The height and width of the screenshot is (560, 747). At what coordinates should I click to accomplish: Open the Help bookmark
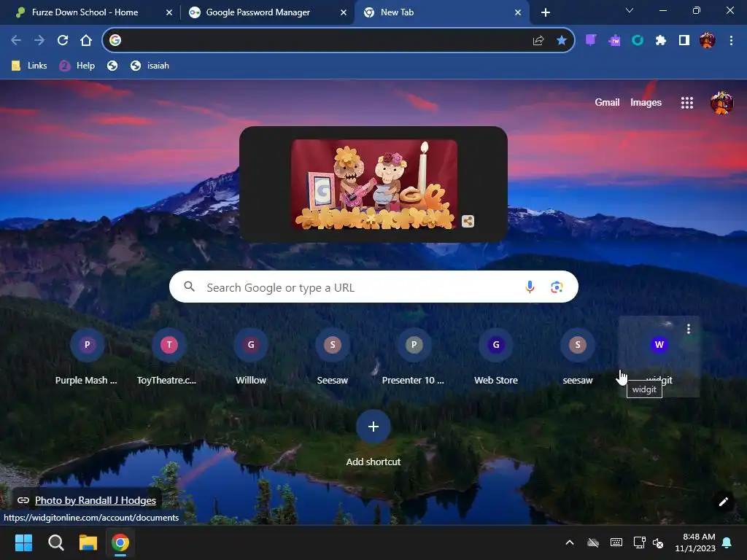77,66
